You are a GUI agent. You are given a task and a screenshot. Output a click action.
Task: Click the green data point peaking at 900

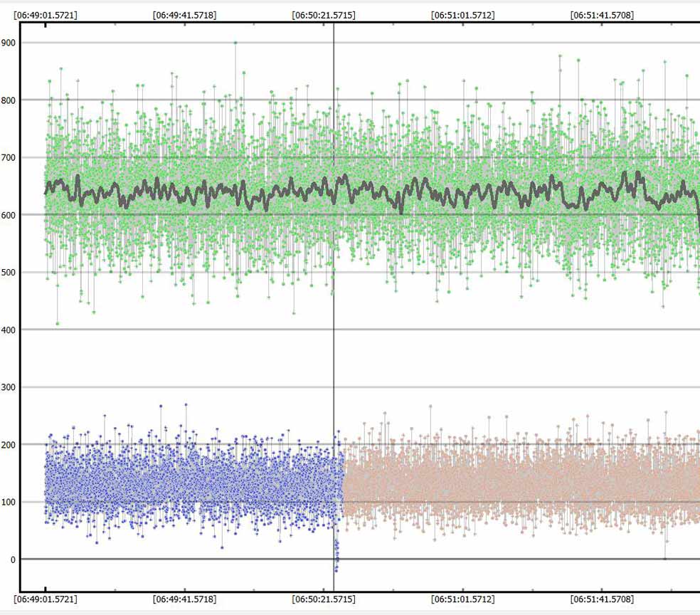[235, 43]
